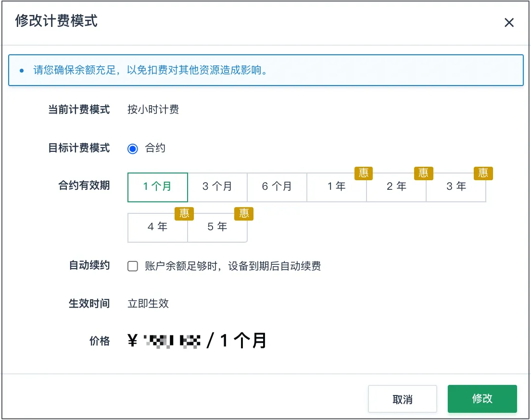Image resolution: width=531 pixels, height=420 pixels.
Task: Click the 惠 discount badge on 2 年
Action: pos(423,173)
